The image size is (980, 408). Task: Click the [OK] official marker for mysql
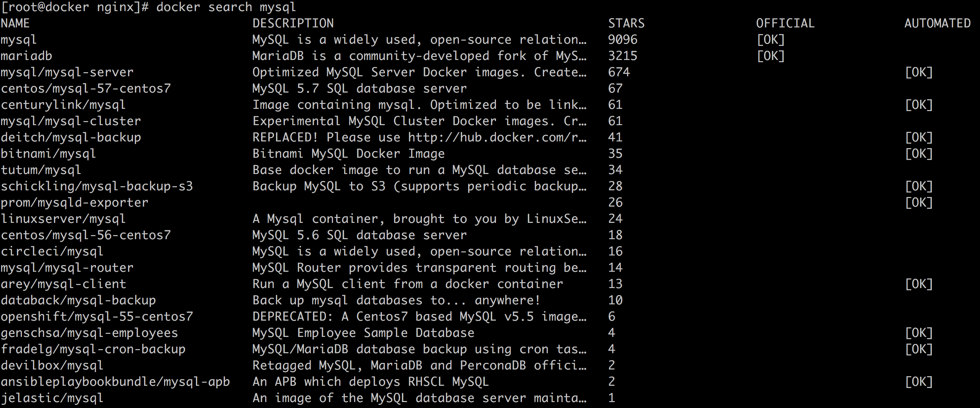(770, 40)
